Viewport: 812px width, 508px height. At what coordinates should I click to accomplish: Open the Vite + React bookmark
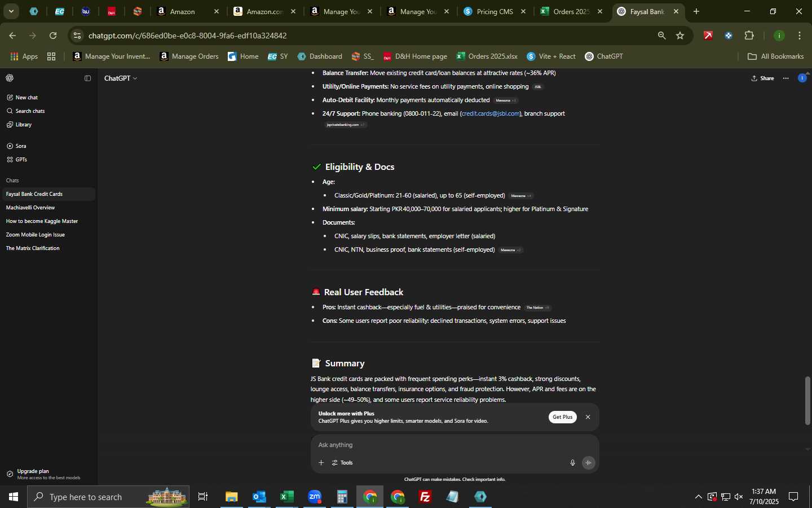pyautogui.click(x=551, y=56)
